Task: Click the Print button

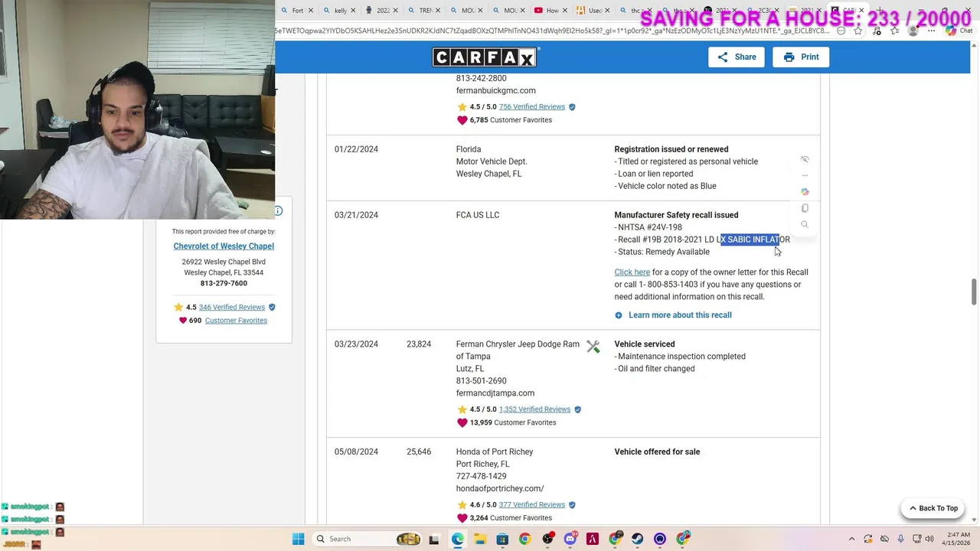Action: (801, 57)
